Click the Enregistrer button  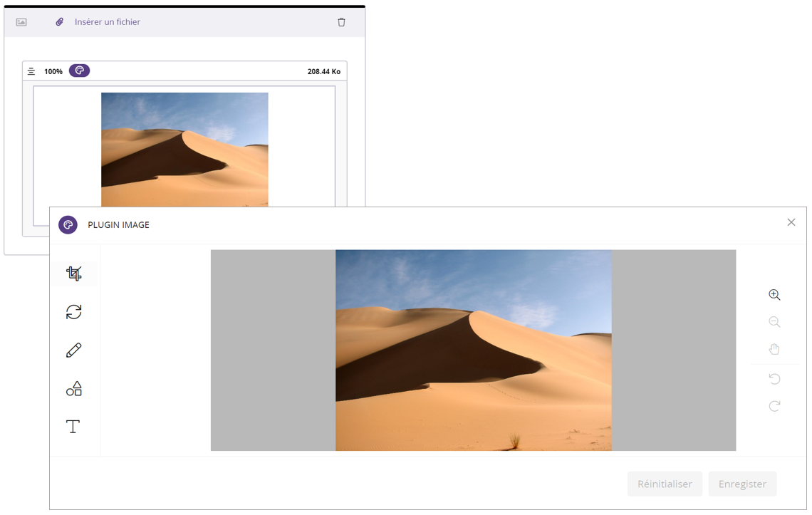(x=742, y=484)
